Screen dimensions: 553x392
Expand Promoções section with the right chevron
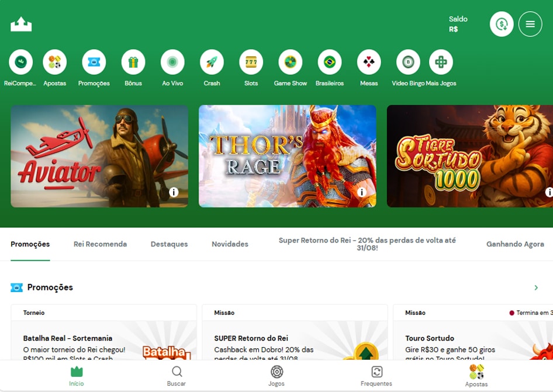[x=536, y=287]
